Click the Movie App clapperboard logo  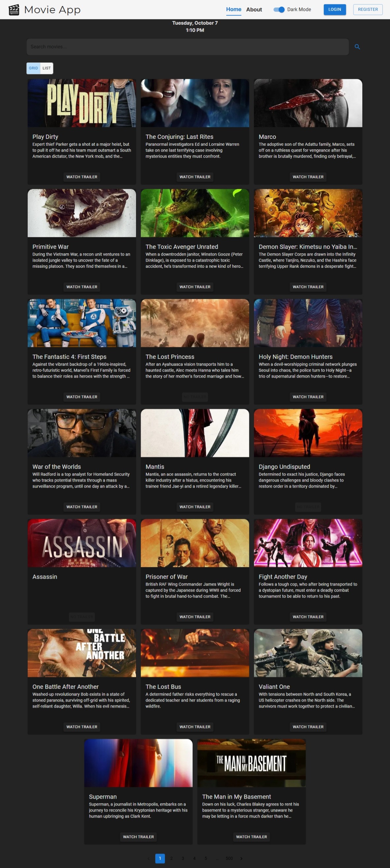tap(14, 10)
